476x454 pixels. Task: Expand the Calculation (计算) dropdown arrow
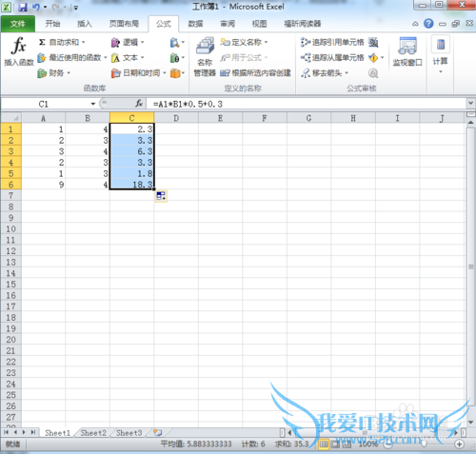(x=441, y=71)
